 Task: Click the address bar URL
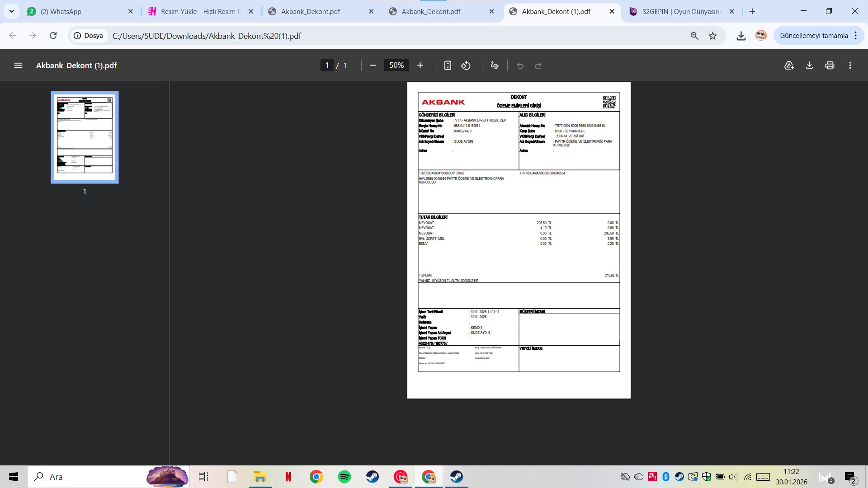207,36
